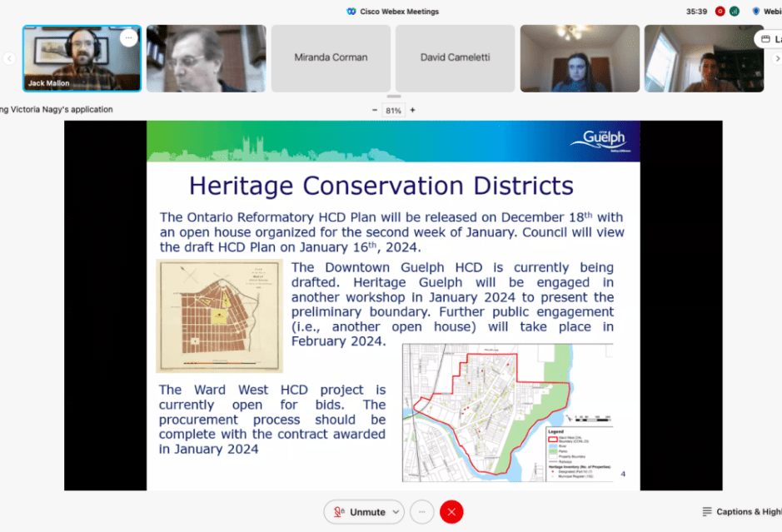Click the blue Webex security shield icon

[756, 12]
